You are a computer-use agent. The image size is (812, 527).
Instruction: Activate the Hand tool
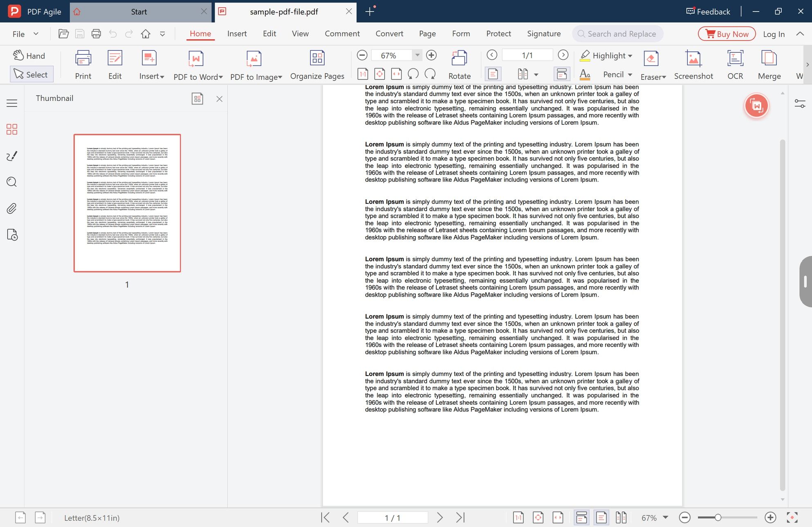29,56
